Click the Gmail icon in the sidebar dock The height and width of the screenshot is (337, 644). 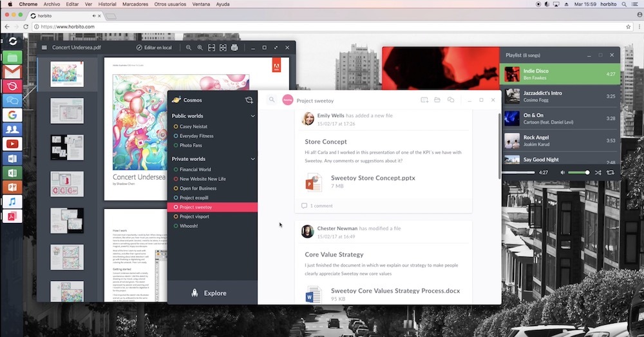click(12, 71)
